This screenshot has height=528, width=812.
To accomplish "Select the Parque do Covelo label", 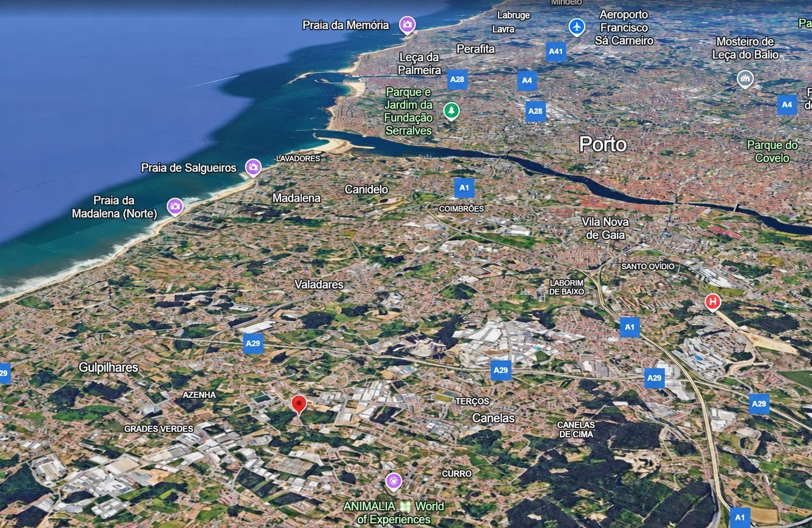I will point(772,151).
